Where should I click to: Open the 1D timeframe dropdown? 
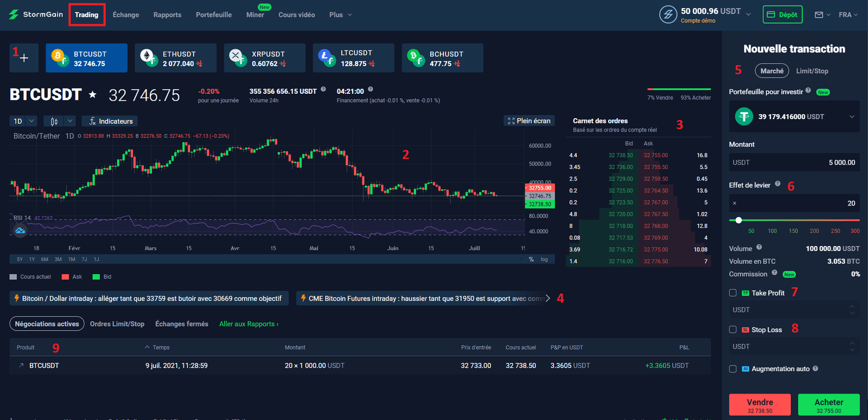click(23, 121)
